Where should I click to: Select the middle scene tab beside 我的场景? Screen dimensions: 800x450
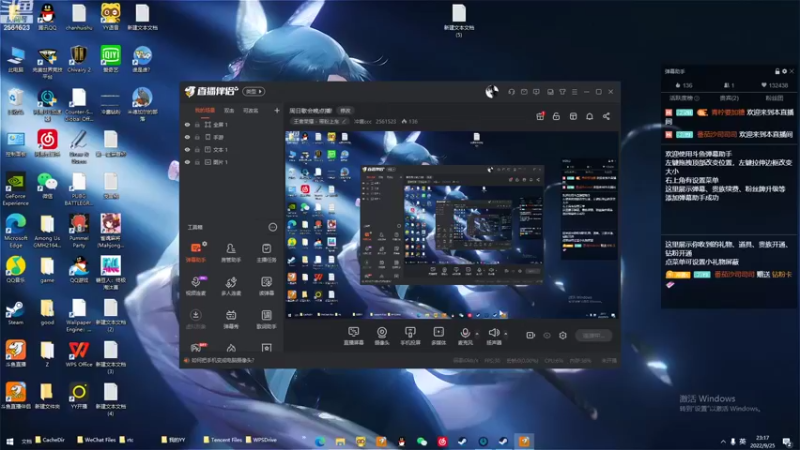click(229, 110)
